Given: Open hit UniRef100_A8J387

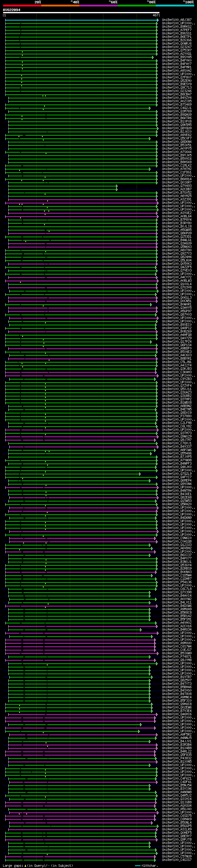Looking at the screenshot, I should point(177,20).
